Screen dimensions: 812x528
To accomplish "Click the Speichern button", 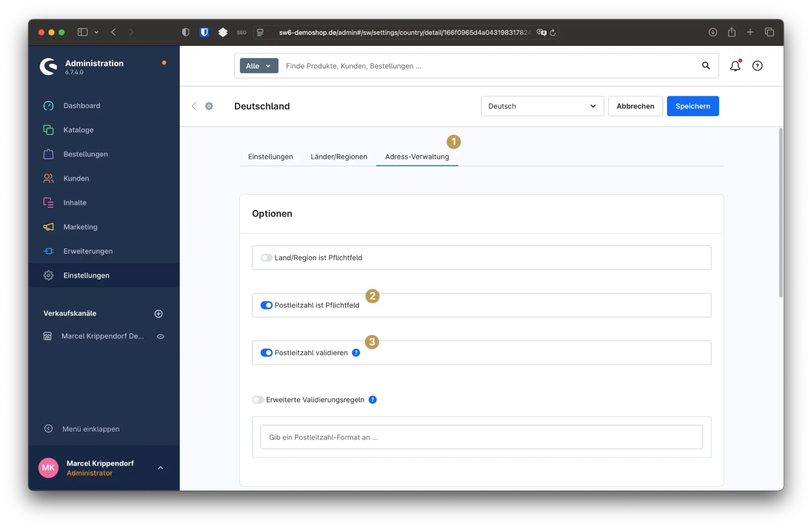I will (x=693, y=106).
